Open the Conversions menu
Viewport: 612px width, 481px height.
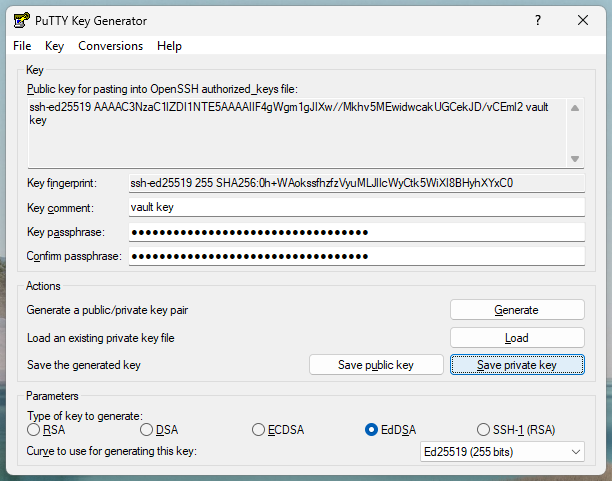coord(110,46)
